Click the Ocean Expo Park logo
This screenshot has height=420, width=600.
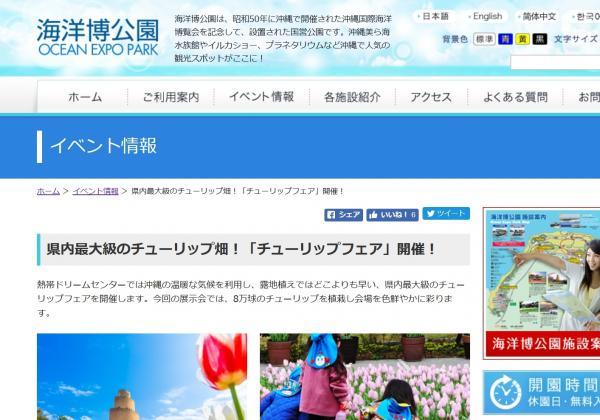click(x=98, y=37)
